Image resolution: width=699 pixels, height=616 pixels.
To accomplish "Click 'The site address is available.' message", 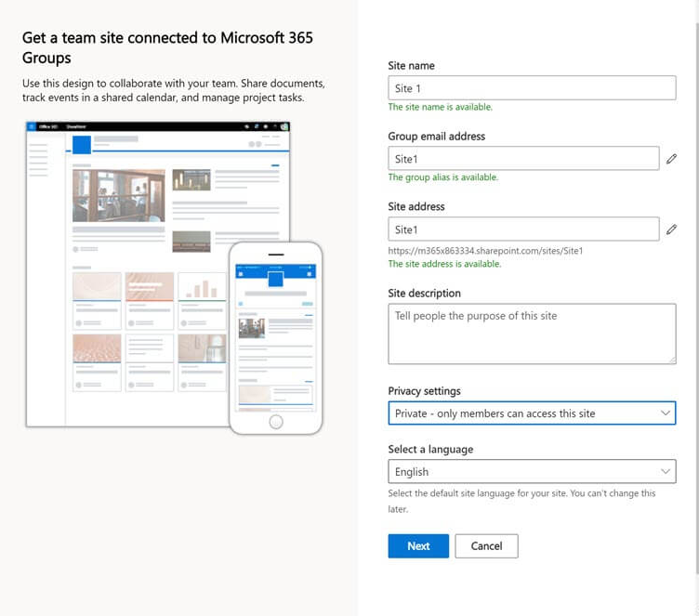I will pyautogui.click(x=444, y=264).
